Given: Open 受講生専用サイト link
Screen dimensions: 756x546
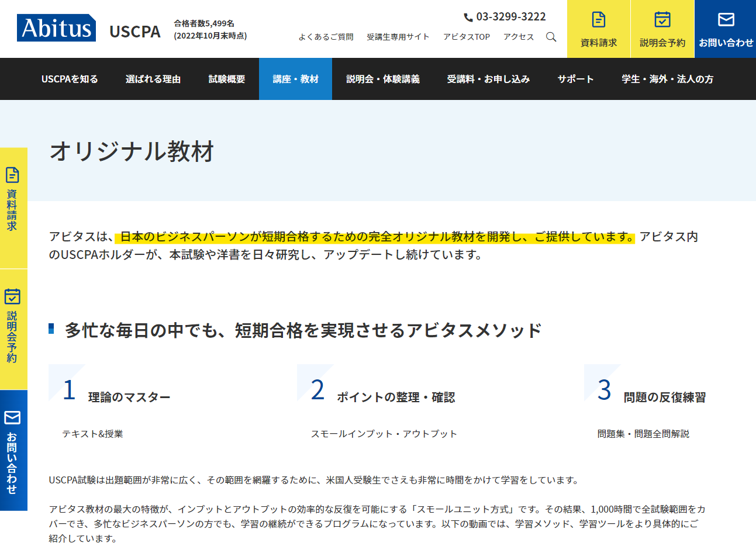Looking at the screenshot, I should pos(398,37).
